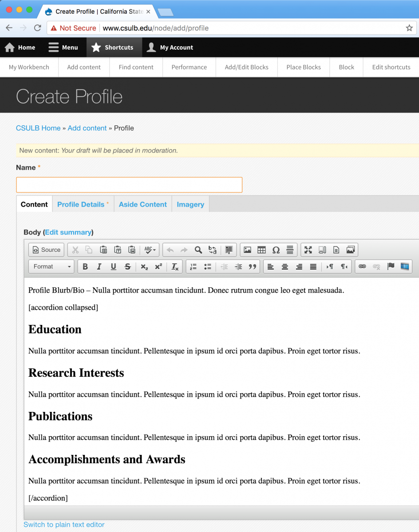This screenshot has width=419, height=532.
Task: Toggle strikethrough formatting
Action: pos(128,266)
